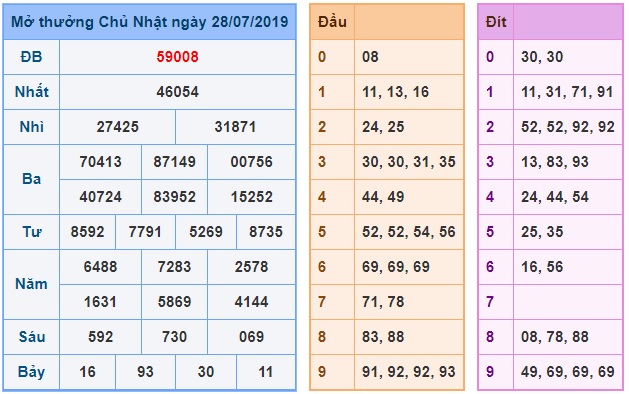Click the Bảy row label
629x394 pixels.
click(31, 372)
